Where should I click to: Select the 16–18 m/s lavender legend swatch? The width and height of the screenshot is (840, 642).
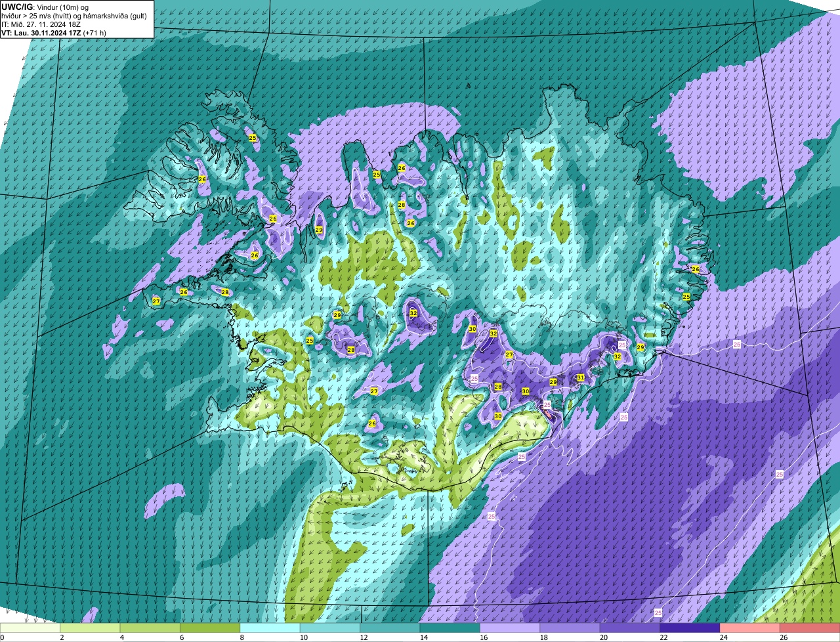510,628
